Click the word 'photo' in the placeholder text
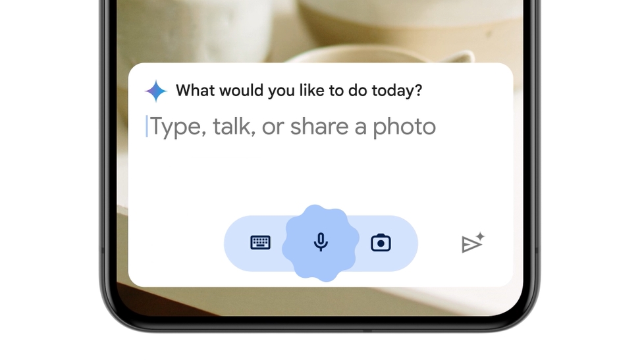 [x=404, y=127]
